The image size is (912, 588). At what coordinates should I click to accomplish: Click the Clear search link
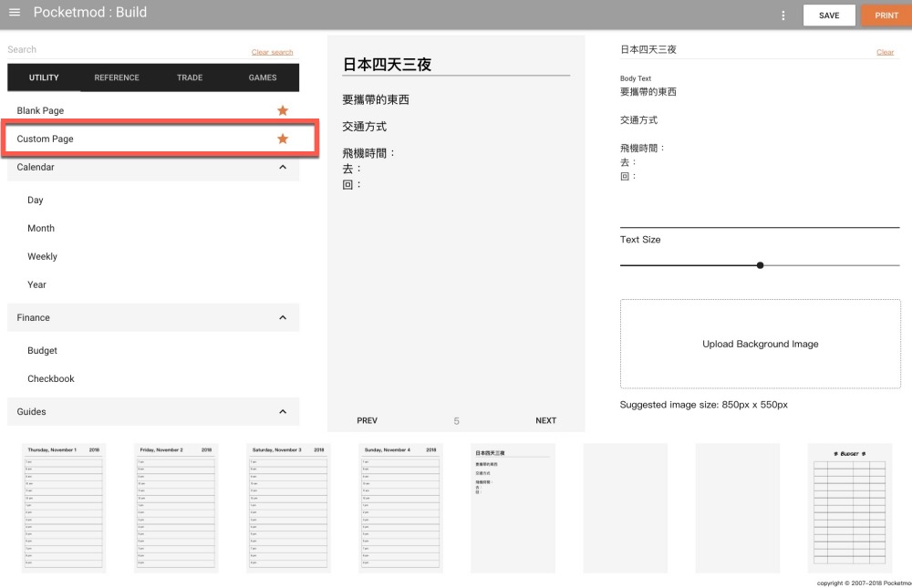click(272, 52)
